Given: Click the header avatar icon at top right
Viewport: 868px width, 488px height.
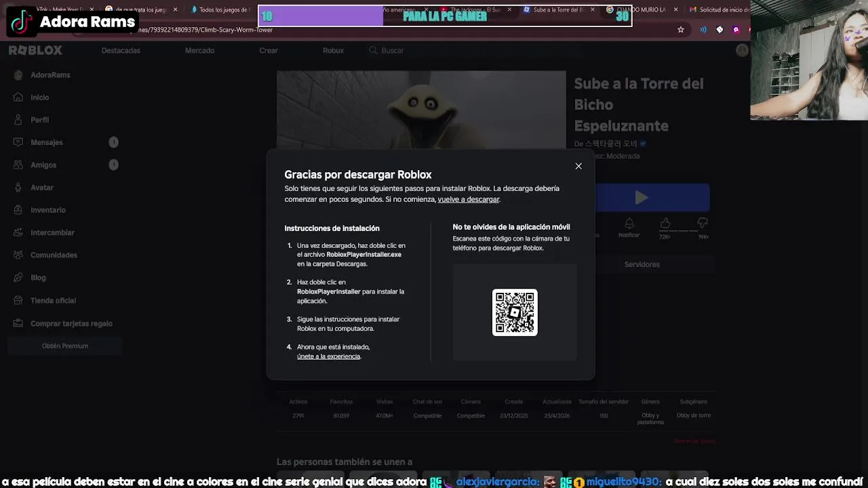Looking at the screenshot, I should point(742,50).
